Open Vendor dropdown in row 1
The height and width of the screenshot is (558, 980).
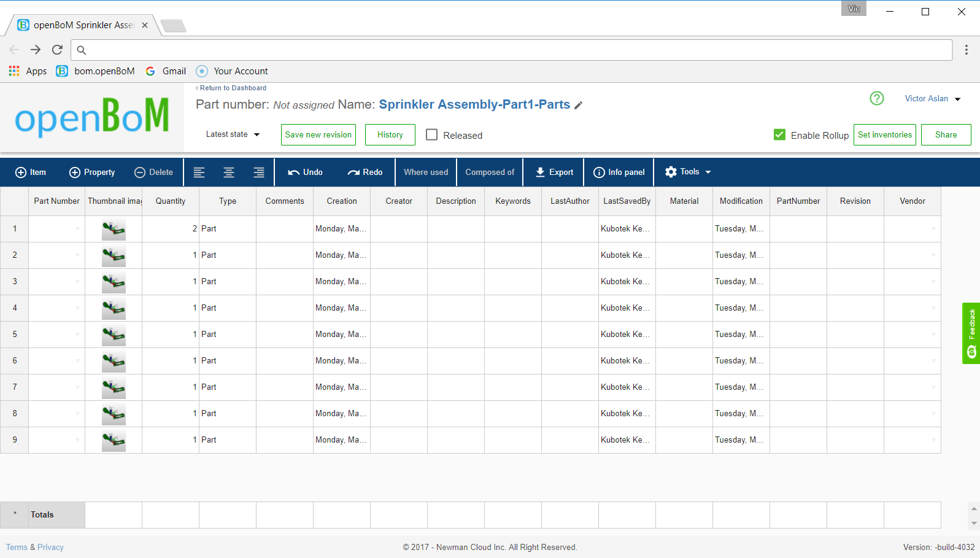[x=933, y=229]
